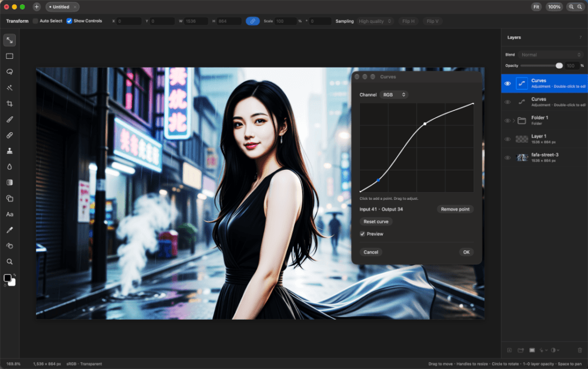This screenshot has height=369, width=588.
Task: Open the Blend mode dropdown
Action: point(550,55)
